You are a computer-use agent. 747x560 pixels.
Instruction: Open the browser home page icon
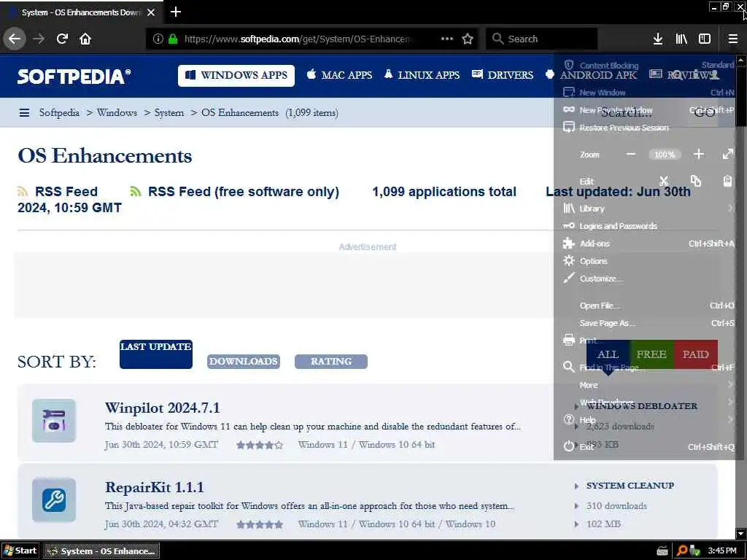[85, 39]
